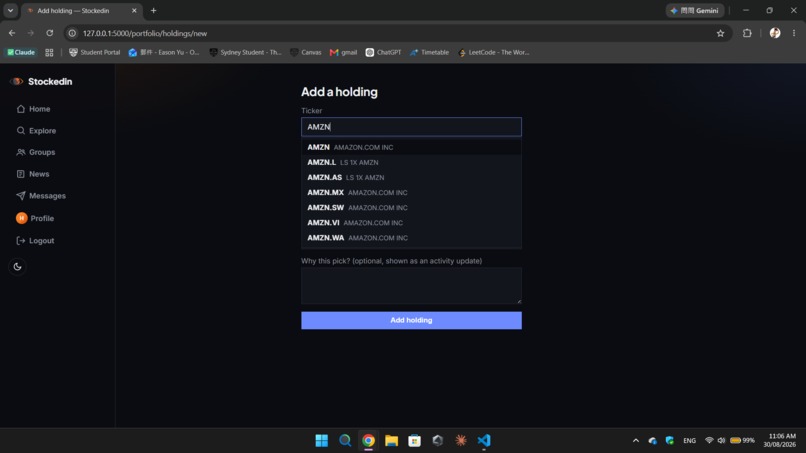Open the Timetable bookmark

(429, 52)
